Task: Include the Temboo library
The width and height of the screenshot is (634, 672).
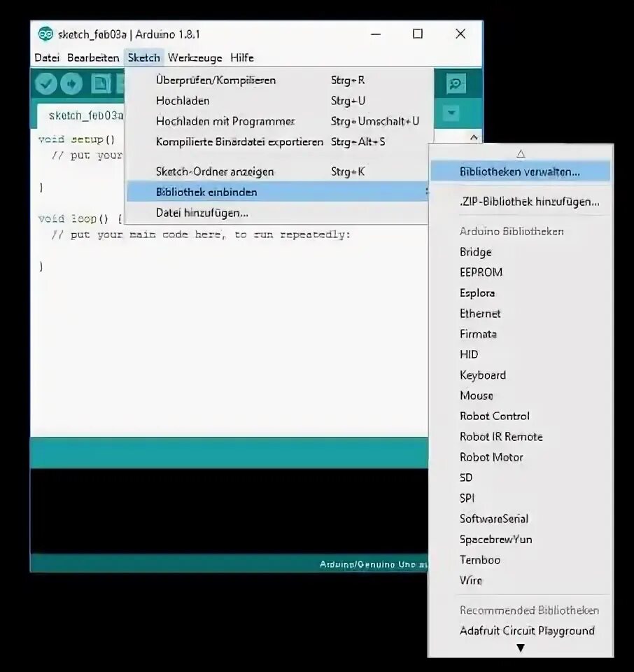Action: 520,560
